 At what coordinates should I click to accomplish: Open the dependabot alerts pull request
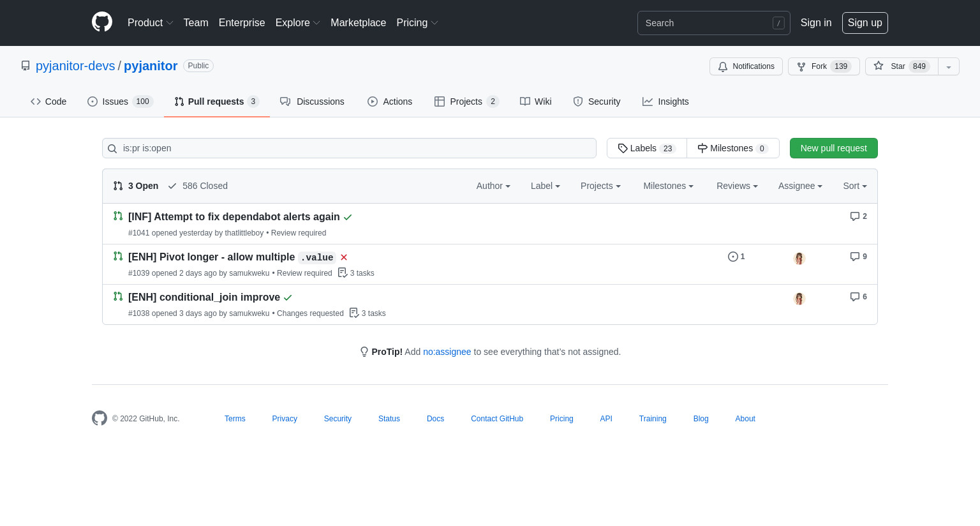coord(234,217)
